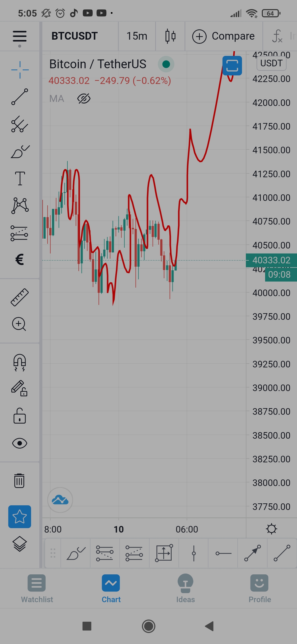This screenshot has height=644, width=297.
Task: Open the 15m interval selector
Action: (137, 36)
